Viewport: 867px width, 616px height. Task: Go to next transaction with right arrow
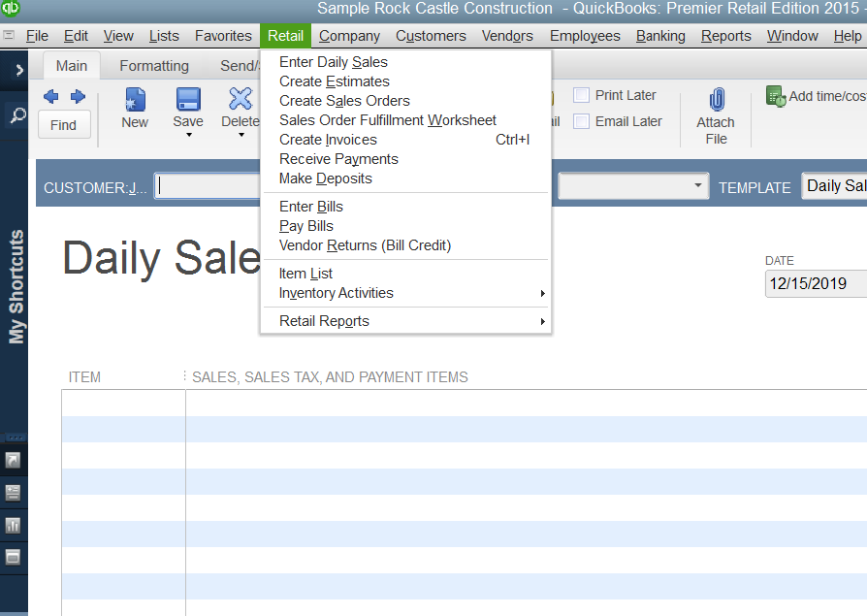pyautogui.click(x=78, y=97)
